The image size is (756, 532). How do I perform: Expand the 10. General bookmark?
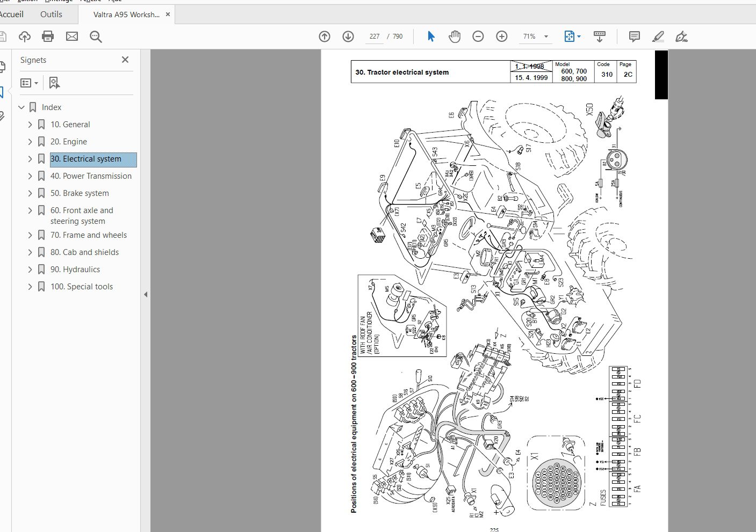coord(30,125)
